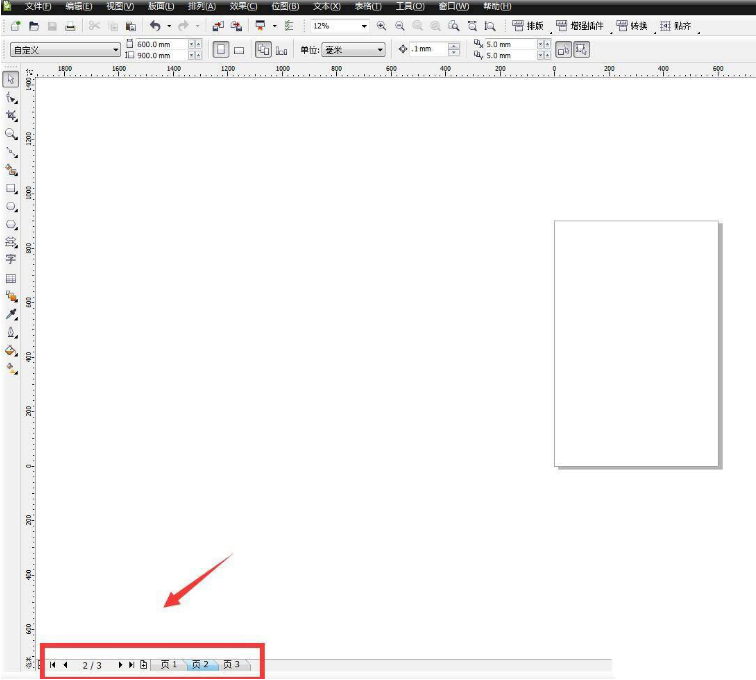
Task: Go to the first page using navigator
Action: point(53,665)
